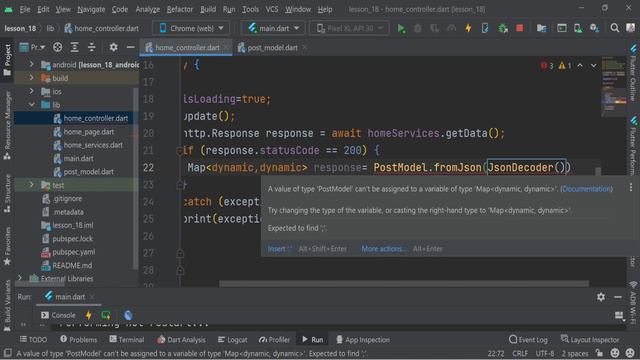Image resolution: width=640 pixels, height=360 pixels.
Task: Open Dart Analysis tool window
Action: pos(181,340)
